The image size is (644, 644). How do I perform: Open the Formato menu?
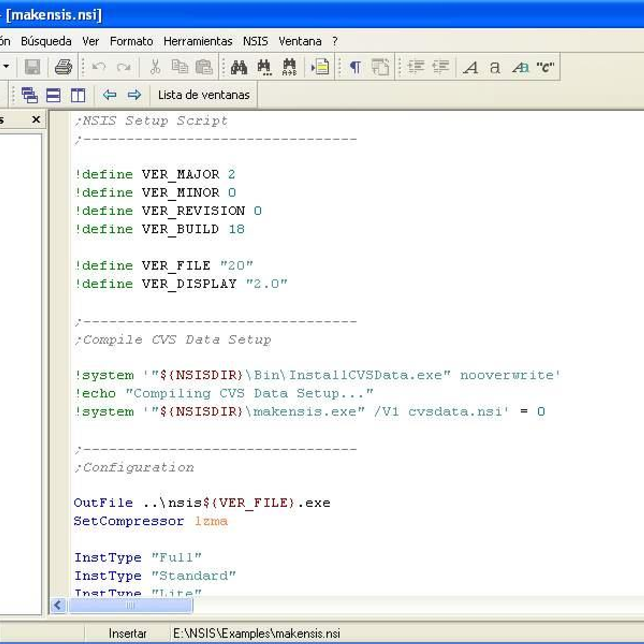[x=131, y=41]
